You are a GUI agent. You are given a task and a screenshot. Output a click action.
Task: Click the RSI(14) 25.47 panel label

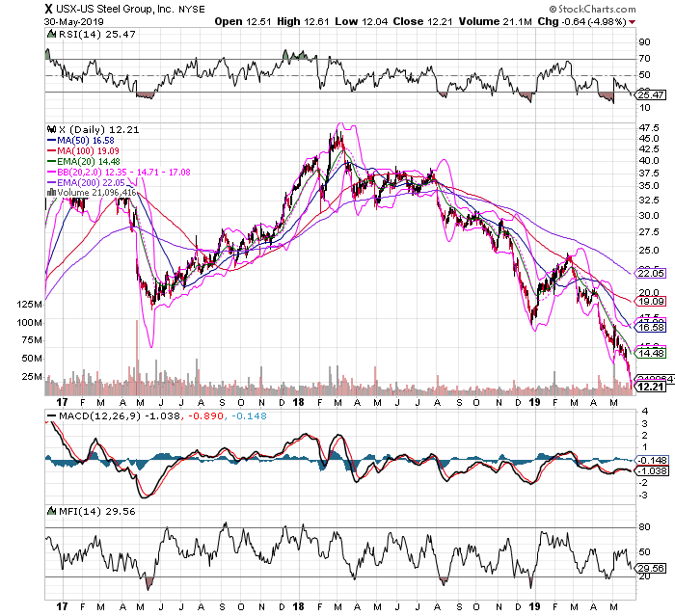coord(96,34)
